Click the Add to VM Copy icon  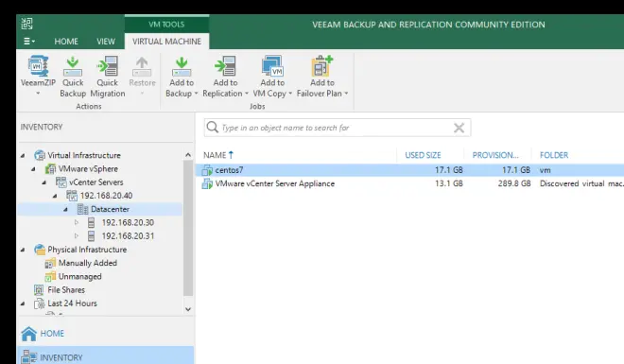tap(272, 65)
